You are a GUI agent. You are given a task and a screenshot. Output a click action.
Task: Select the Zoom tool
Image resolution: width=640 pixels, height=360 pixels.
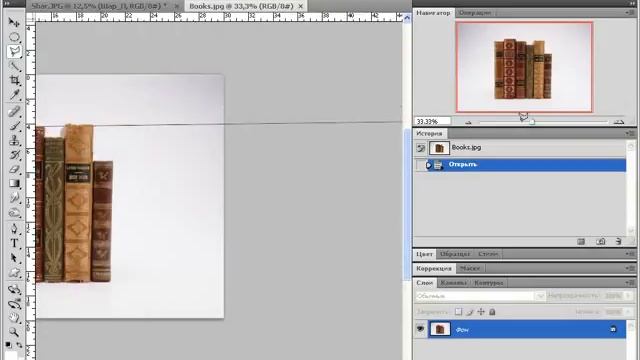pos(14,332)
